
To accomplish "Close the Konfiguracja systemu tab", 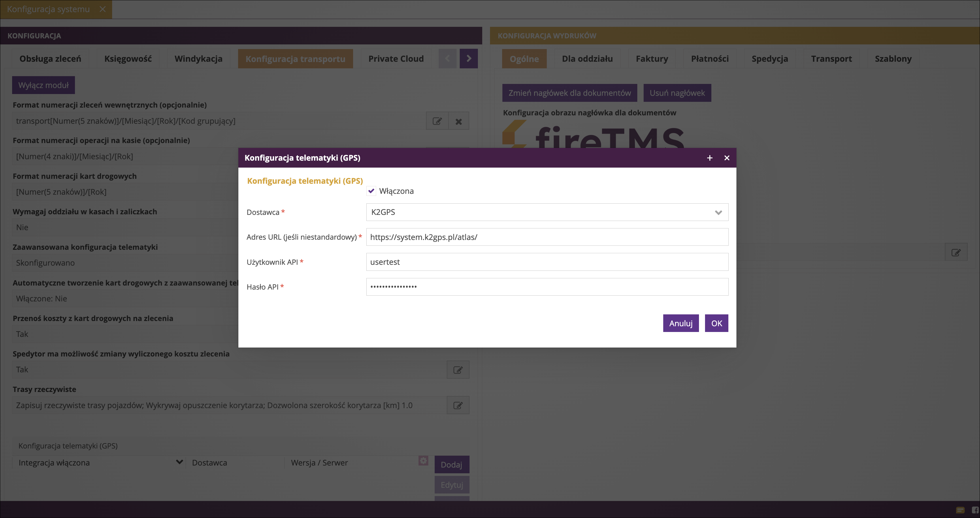I will (102, 9).
